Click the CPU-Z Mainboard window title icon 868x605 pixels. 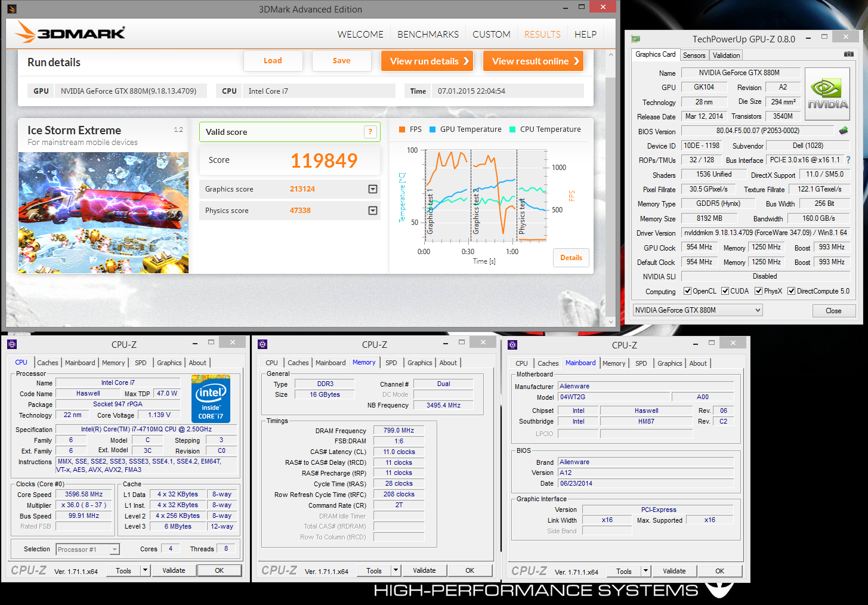[512, 345]
